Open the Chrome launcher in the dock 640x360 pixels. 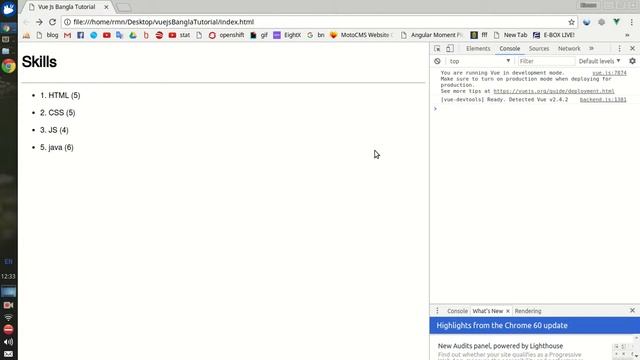(9, 66)
